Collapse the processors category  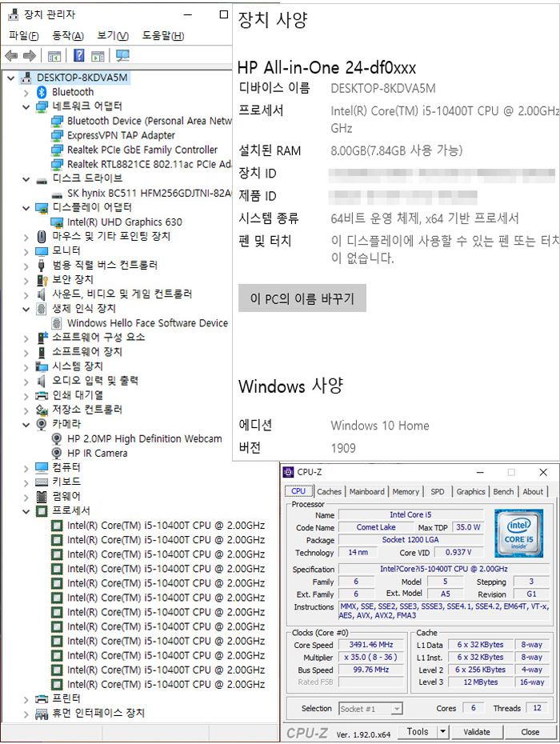pos(26,510)
